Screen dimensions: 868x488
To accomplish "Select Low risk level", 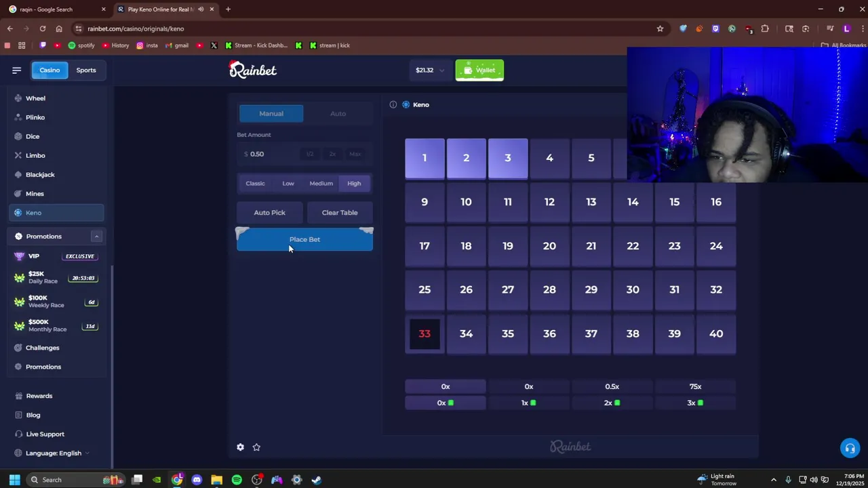I will point(288,183).
